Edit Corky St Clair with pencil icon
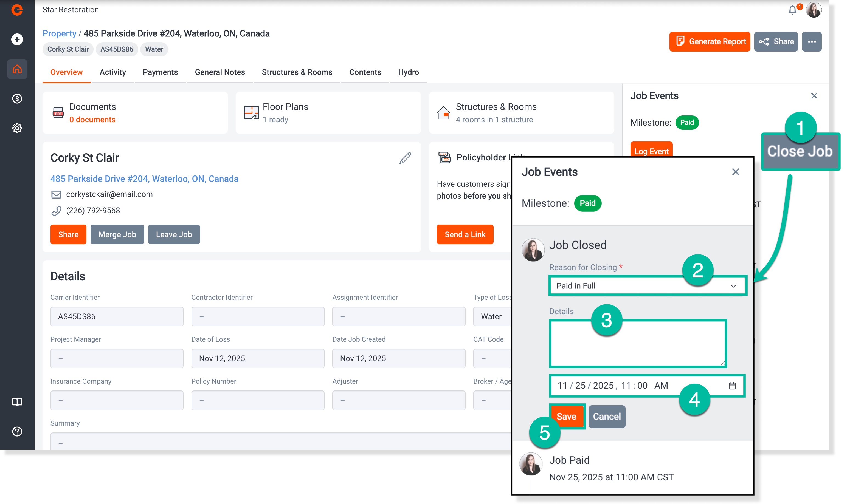Screen dimensions: 850x504 coord(405,158)
